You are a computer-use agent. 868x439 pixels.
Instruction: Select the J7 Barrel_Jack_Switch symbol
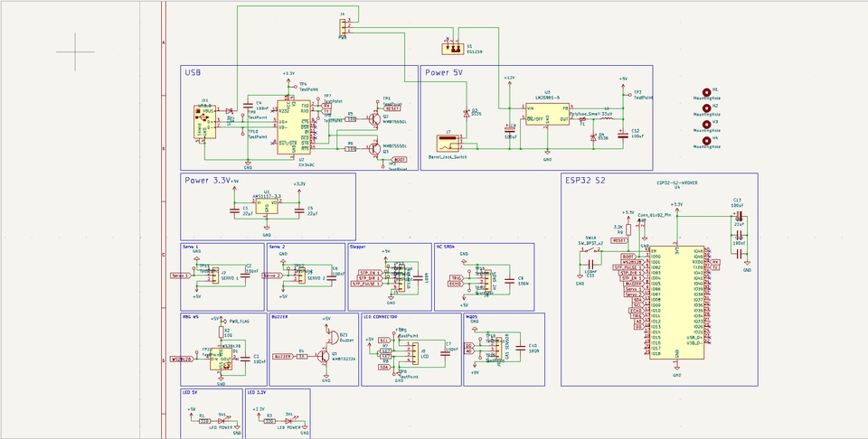pos(449,144)
